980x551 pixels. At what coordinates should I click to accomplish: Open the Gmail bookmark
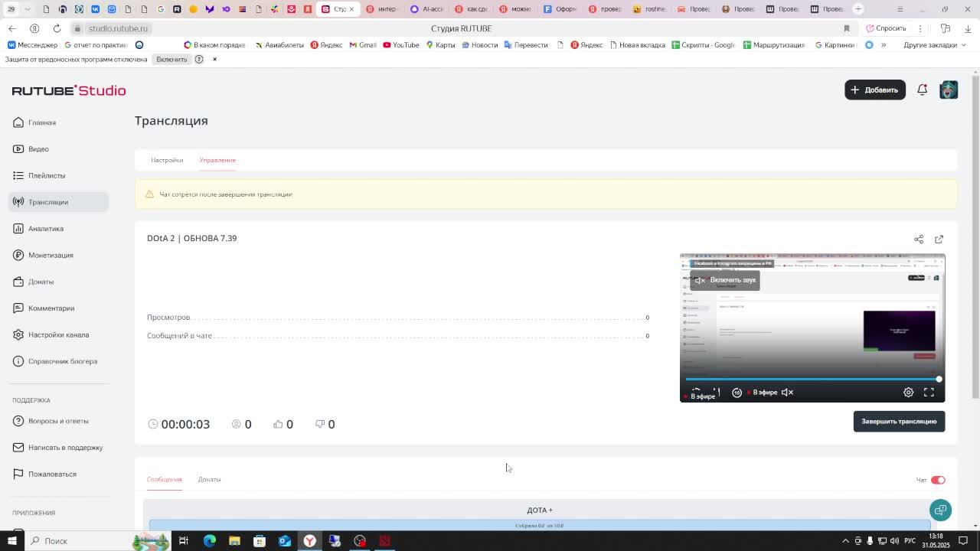tap(363, 45)
